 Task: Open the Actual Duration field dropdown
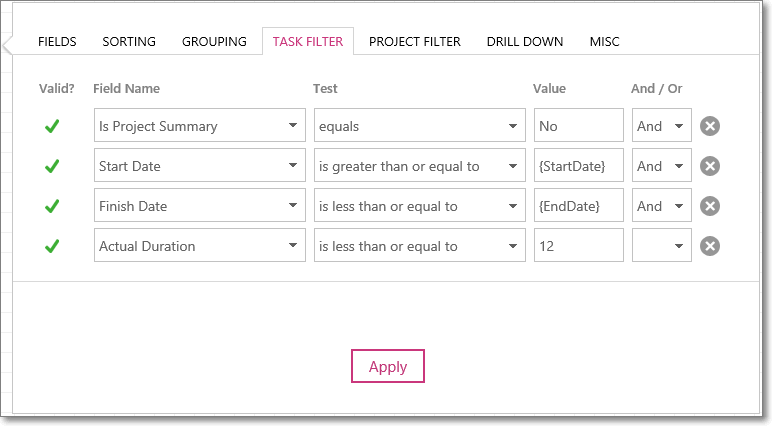coord(199,245)
